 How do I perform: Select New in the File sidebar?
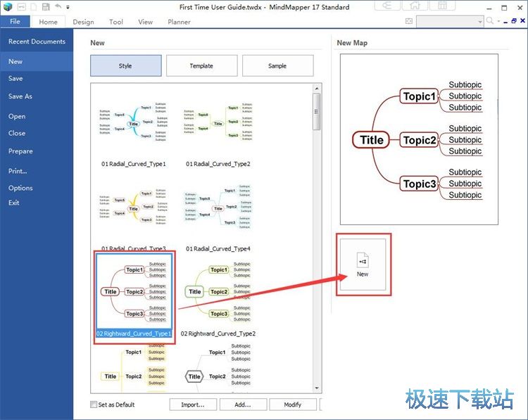(37, 62)
